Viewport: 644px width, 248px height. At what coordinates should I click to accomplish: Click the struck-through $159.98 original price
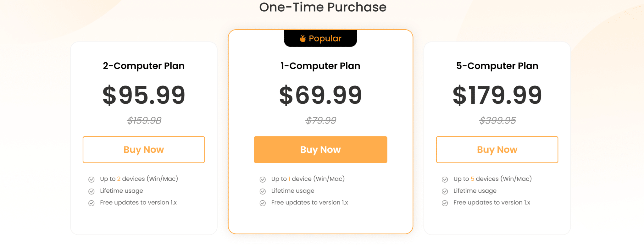click(144, 120)
